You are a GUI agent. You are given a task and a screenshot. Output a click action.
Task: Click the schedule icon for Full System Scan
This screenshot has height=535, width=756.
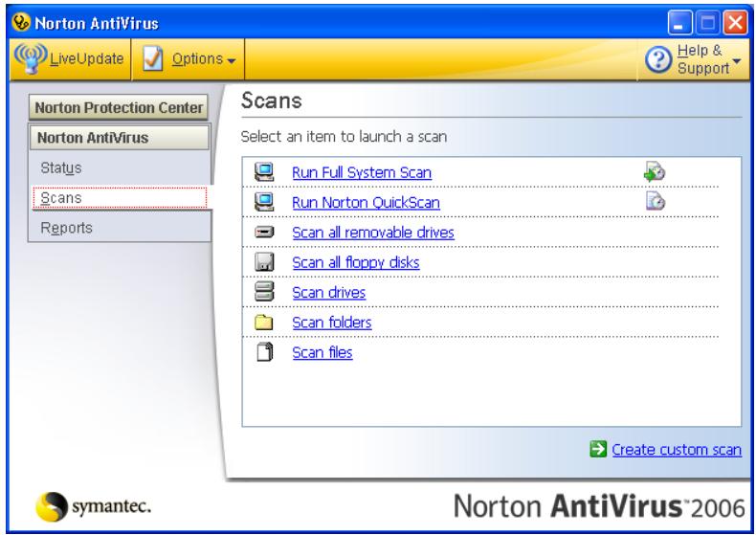pos(655,172)
